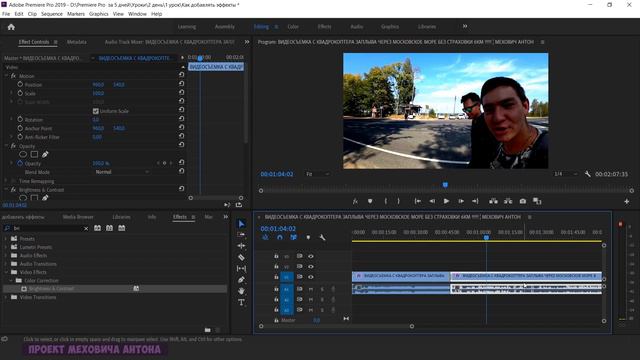Screen dimensions: 640x360
Task: Add a marker in the timeline header
Action: pyautogui.click(x=308, y=238)
